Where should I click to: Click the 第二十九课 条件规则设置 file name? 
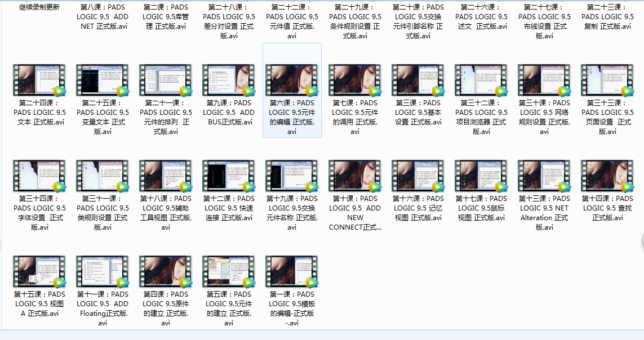(x=356, y=21)
